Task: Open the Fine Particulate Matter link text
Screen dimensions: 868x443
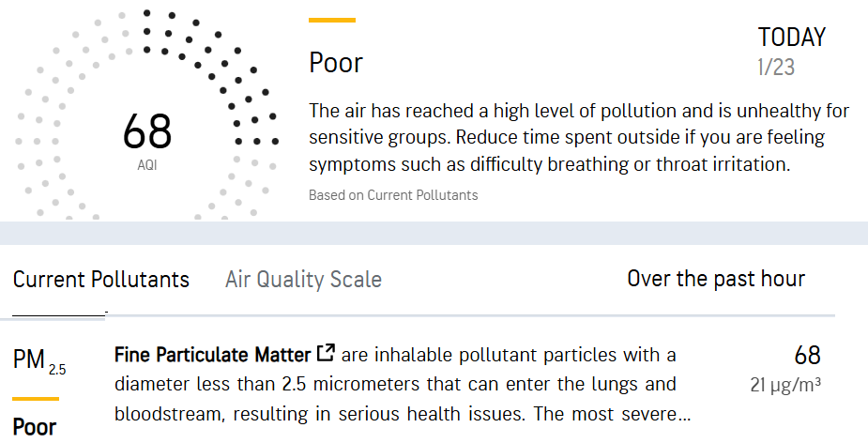Action: [x=212, y=356]
